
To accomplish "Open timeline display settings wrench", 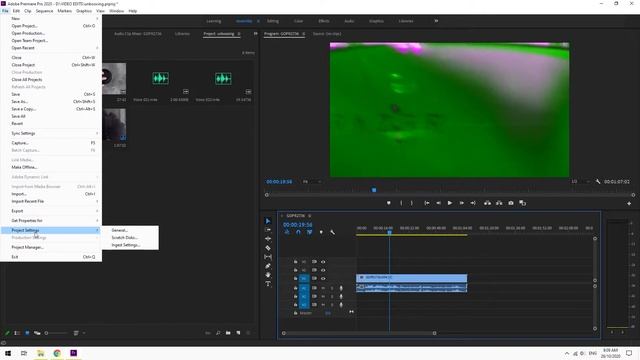I will 332,232.
